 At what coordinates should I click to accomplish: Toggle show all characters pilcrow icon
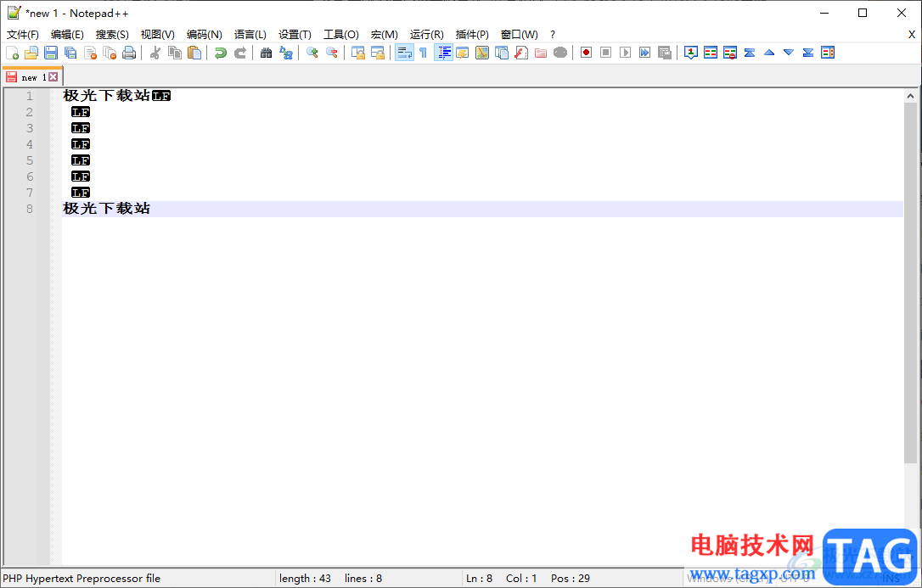coord(424,53)
